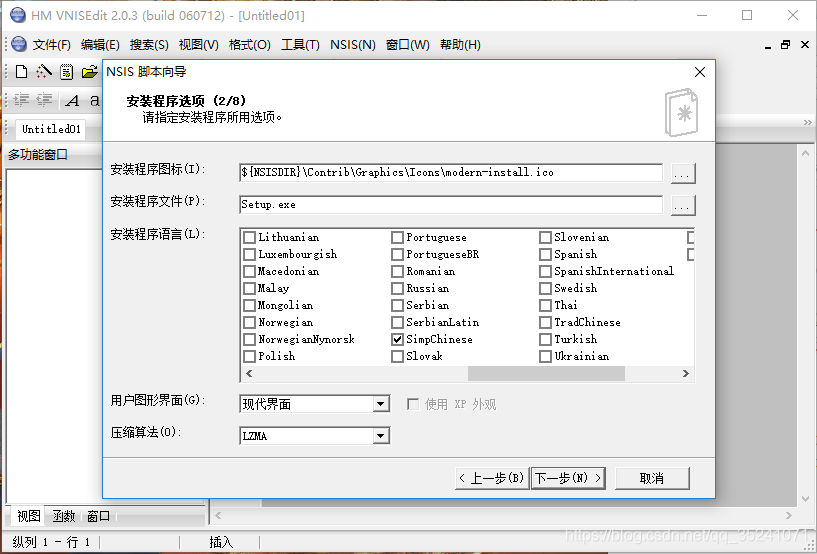Image resolution: width=817 pixels, height=554 pixels.
Task: Open the 格式(O) menu
Action: tap(250, 45)
